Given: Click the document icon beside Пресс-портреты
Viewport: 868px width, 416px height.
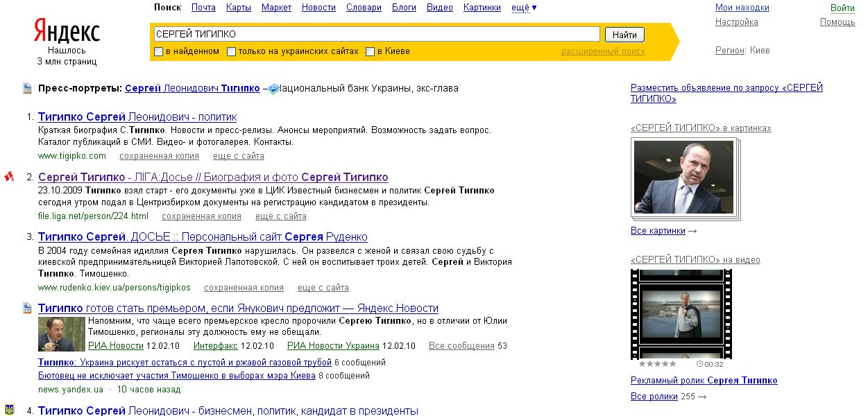Looking at the screenshot, I should [x=27, y=88].
